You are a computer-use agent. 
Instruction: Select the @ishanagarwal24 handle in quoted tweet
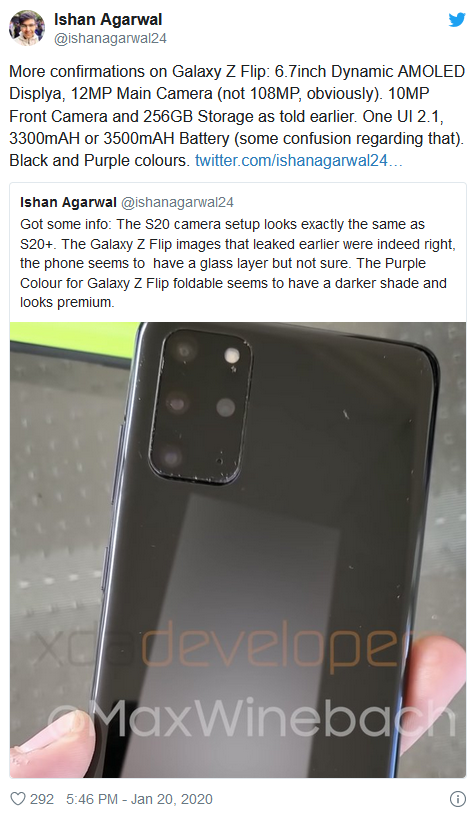pyautogui.click(x=177, y=202)
